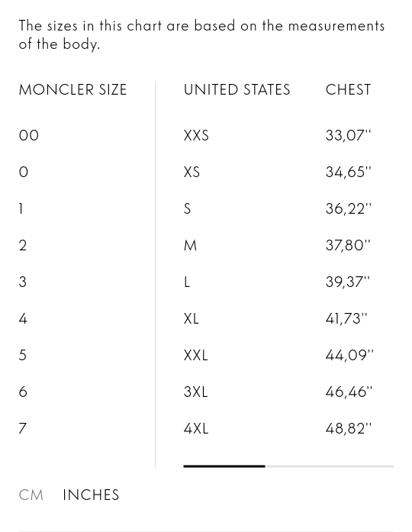Select Moncler size 0 row
The width and height of the screenshot is (412, 532).
click(24, 172)
